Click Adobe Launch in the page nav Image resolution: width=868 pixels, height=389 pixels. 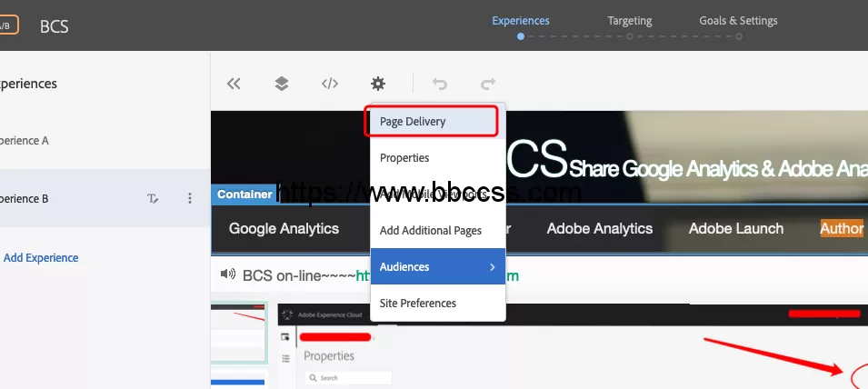(x=735, y=228)
